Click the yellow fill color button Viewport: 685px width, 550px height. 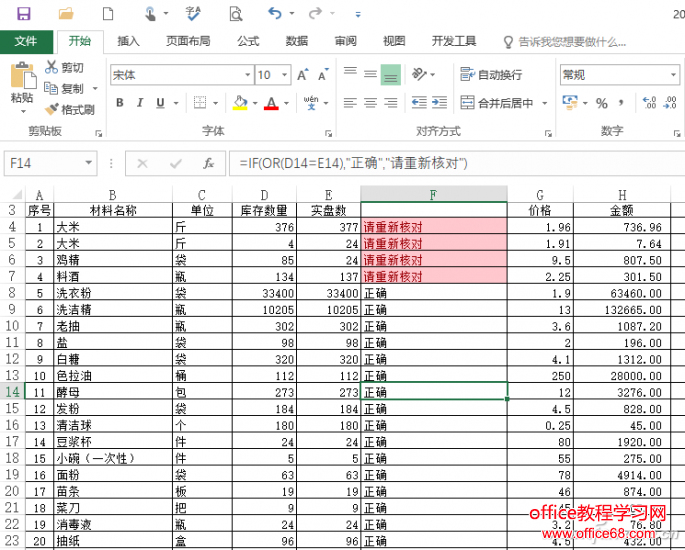[x=240, y=103]
